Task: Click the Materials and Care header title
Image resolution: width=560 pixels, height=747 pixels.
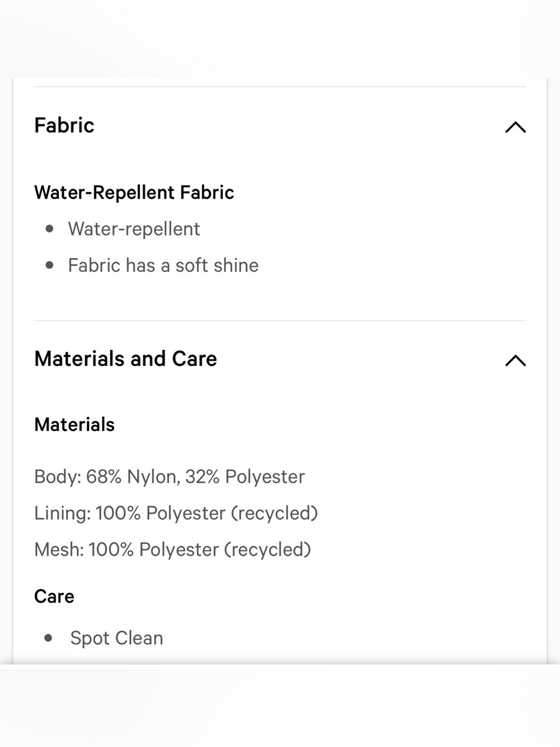Action: coord(125,359)
